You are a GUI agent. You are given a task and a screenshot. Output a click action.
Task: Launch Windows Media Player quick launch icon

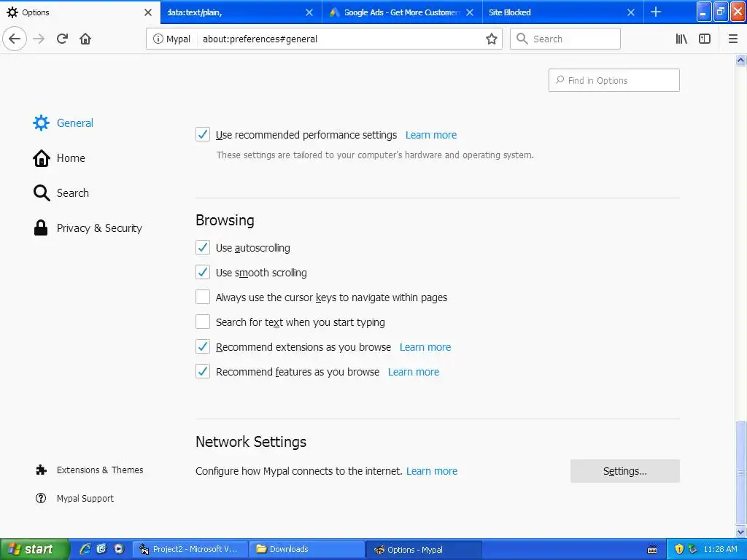click(x=119, y=549)
